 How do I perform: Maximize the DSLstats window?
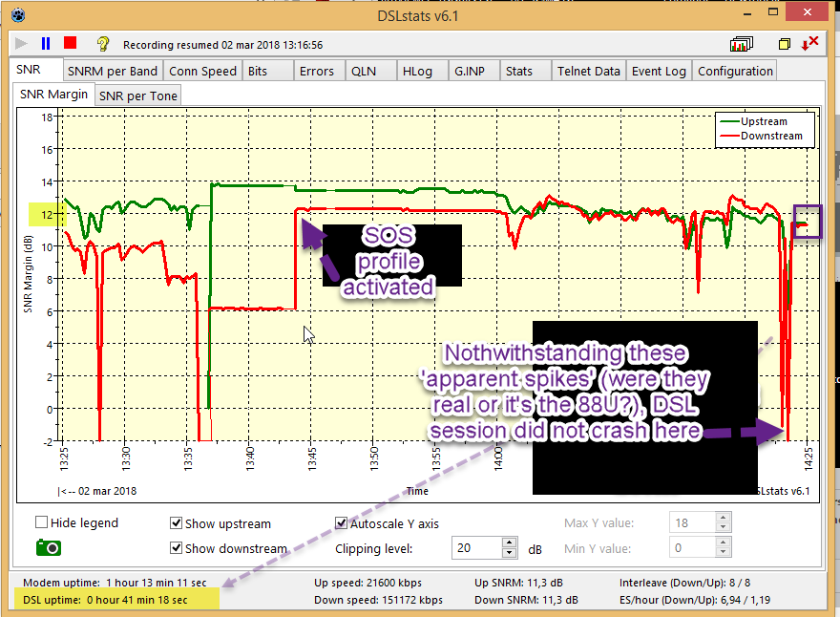pyautogui.click(x=773, y=12)
